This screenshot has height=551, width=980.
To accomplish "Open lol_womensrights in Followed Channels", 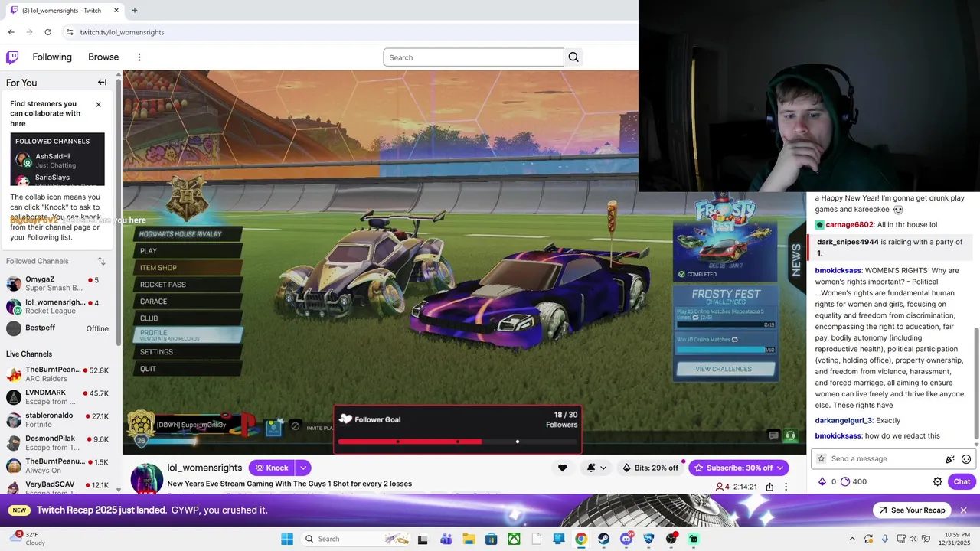I will click(x=57, y=306).
